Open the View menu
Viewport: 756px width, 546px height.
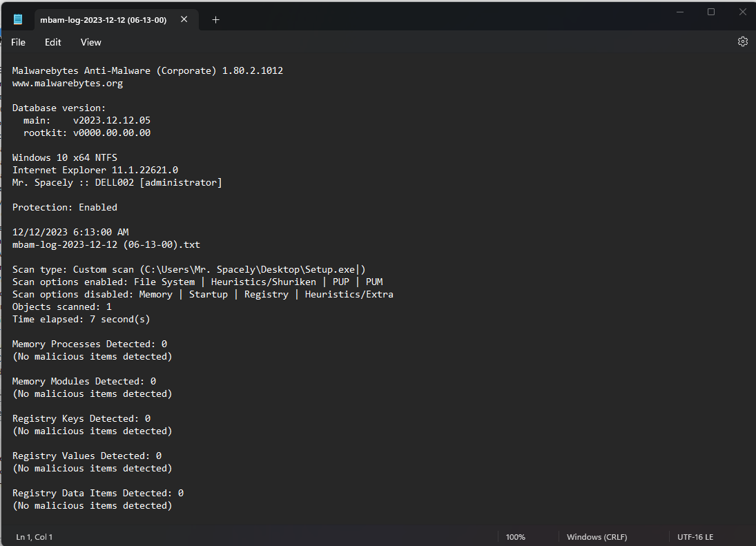pos(90,42)
